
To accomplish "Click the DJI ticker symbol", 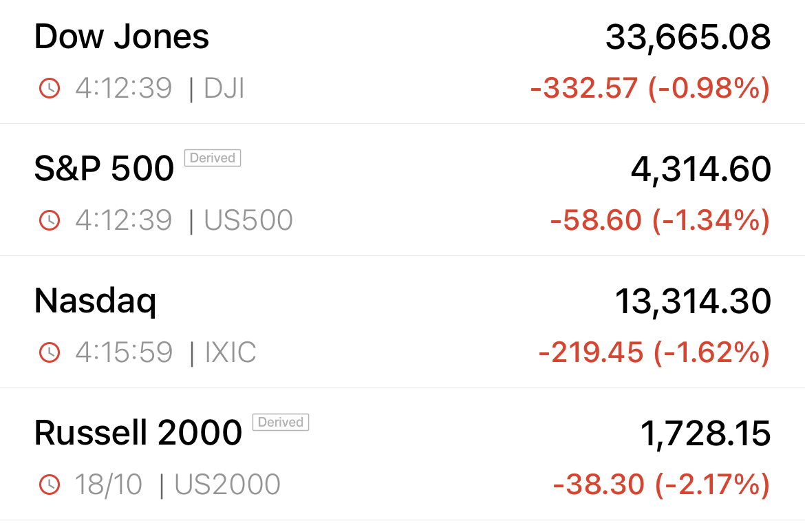I will pos(224,88).
